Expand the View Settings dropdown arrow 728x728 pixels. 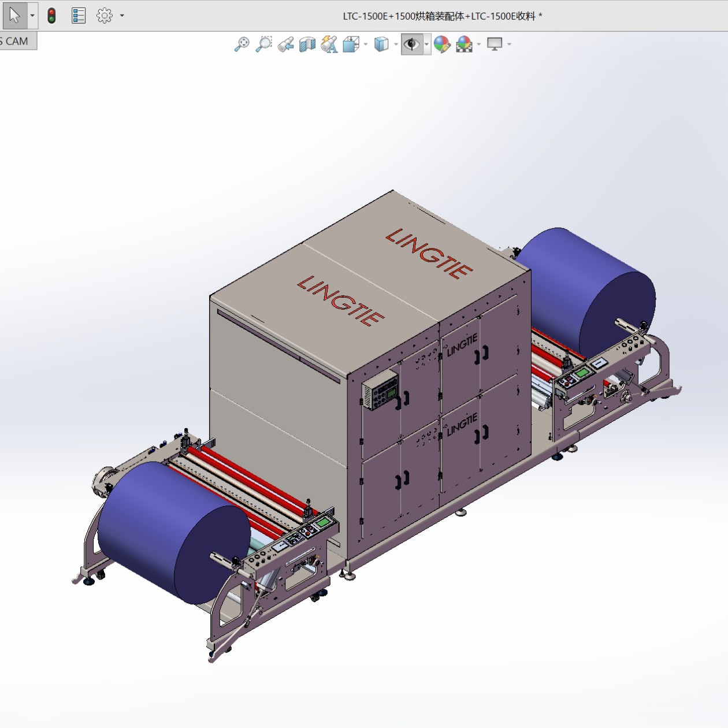509,44
